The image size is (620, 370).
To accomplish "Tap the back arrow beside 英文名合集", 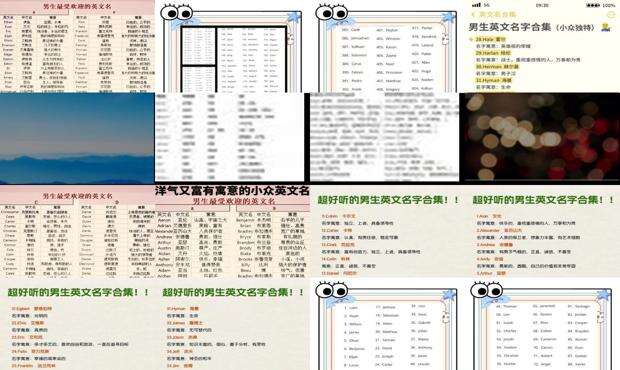I will pos(473,14).
